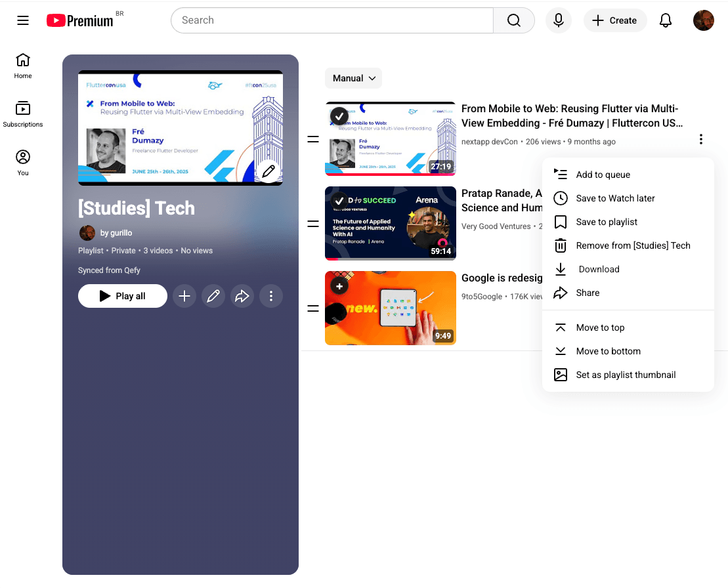Choose Share in context menu
Viewport: 728px width, 588px height.
tap(628, 293)
